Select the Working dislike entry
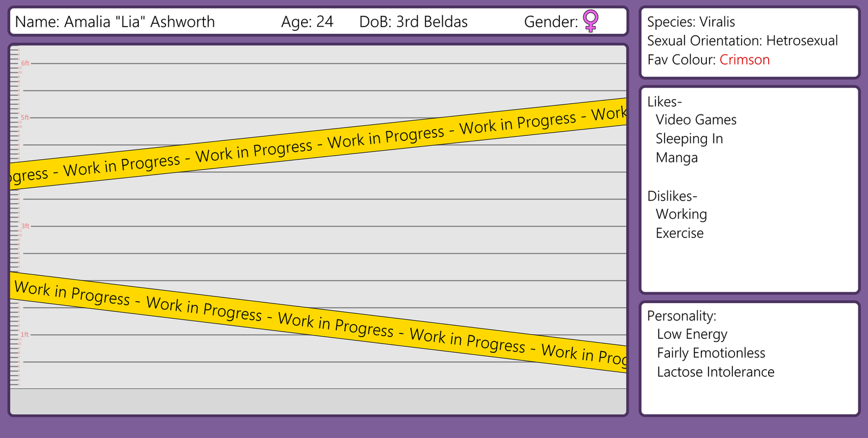868x438 pixels. click(681, 215)
